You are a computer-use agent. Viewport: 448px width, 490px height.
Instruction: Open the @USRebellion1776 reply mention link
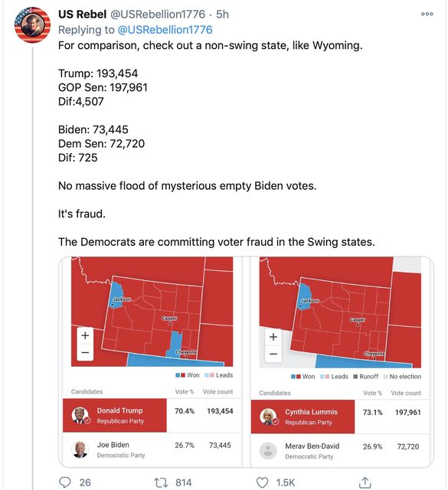[165, 30]
